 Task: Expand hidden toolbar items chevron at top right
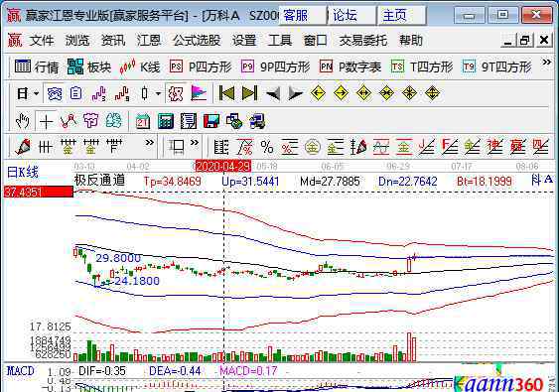pos(546,63)
